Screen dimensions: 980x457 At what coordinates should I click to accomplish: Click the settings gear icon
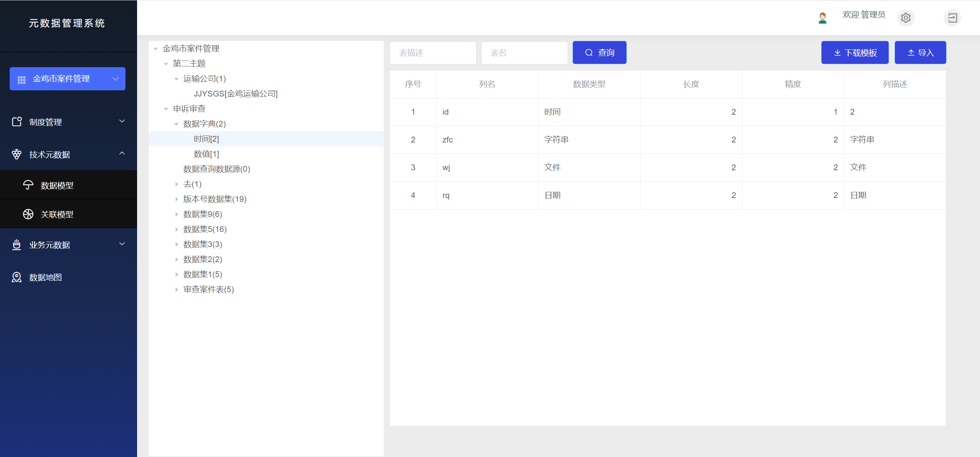[x=905, y=18]
